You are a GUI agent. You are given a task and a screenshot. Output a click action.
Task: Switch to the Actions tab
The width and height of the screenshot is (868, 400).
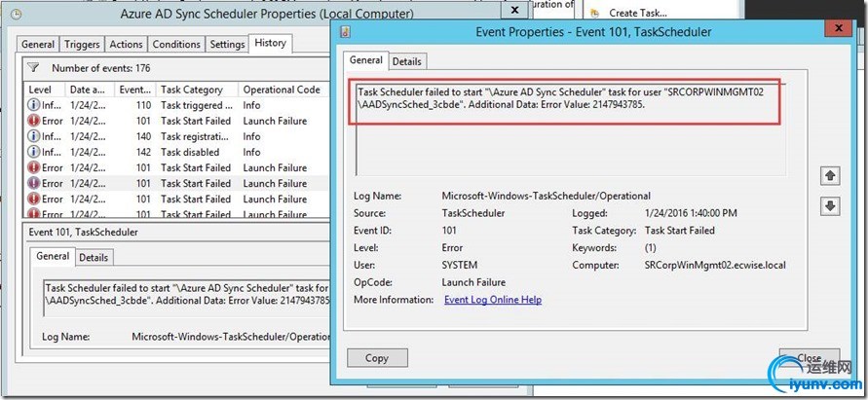tap(126, 44)
